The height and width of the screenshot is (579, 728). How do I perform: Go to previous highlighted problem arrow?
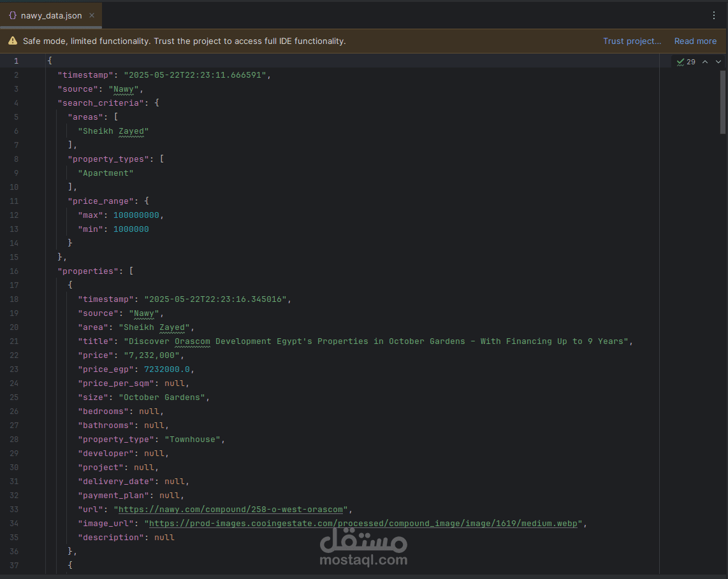[x=705, y=62]
